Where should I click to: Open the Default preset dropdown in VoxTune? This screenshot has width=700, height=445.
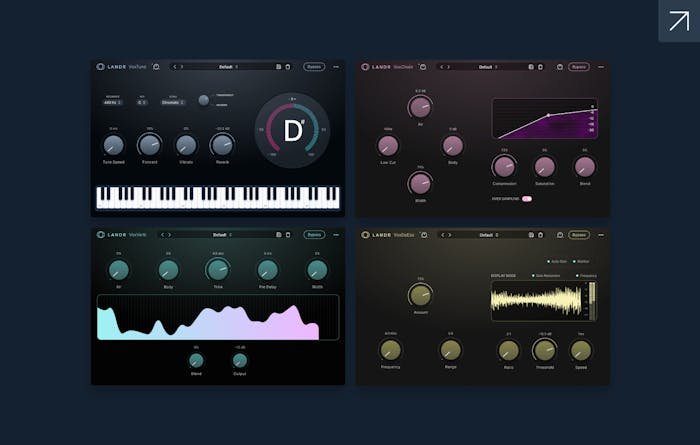click(228, 67)
